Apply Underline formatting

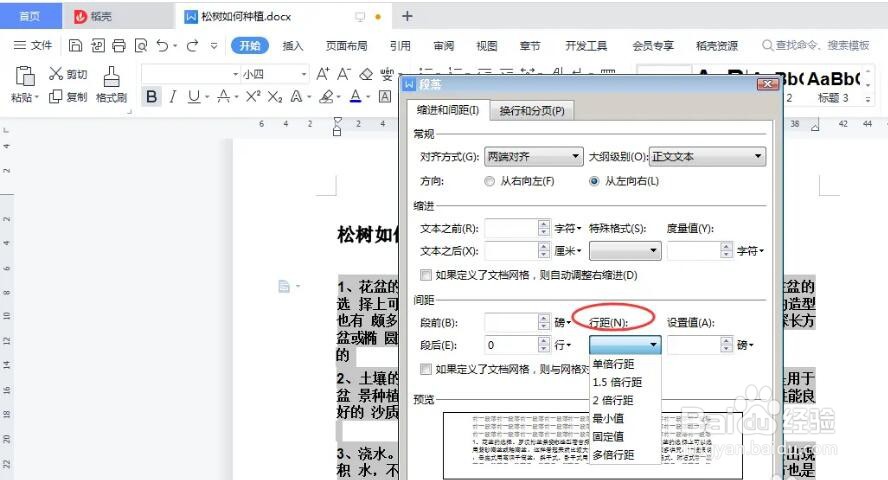tap(194, 97)
